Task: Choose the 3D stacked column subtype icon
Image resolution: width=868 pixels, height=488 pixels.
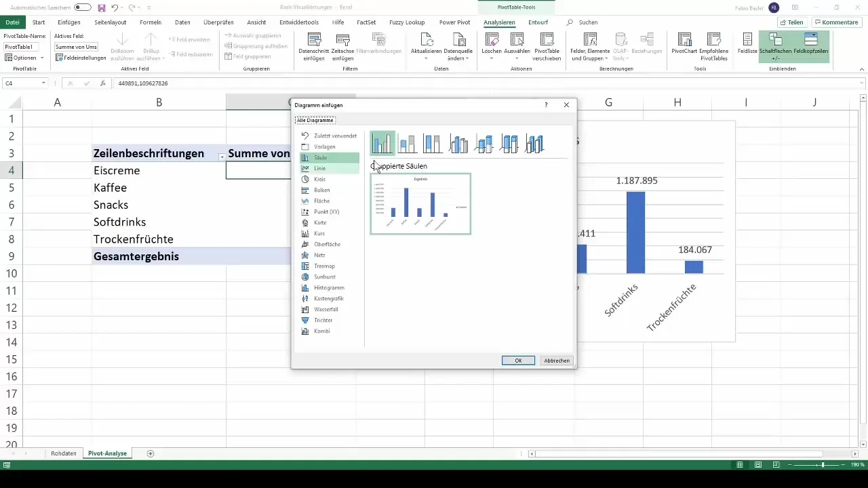Action: pyautogui.click(x=484, y=144)
